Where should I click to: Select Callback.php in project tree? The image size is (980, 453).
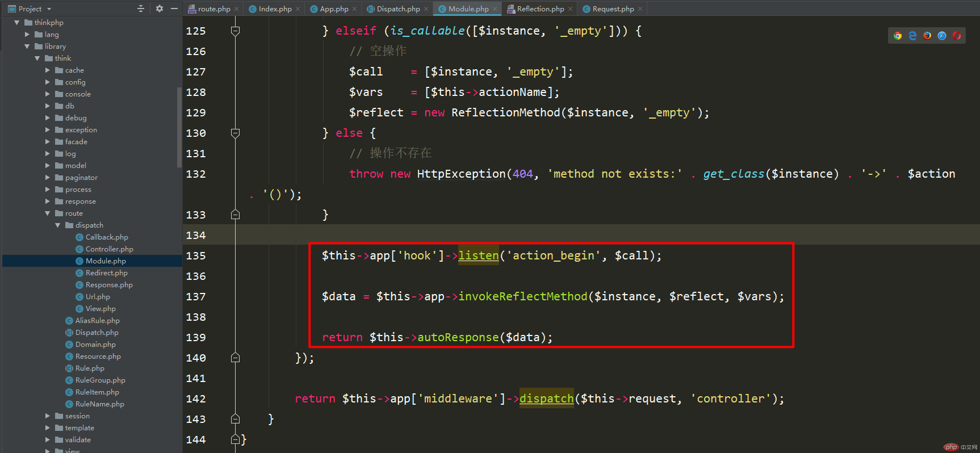tap(107, 237)
